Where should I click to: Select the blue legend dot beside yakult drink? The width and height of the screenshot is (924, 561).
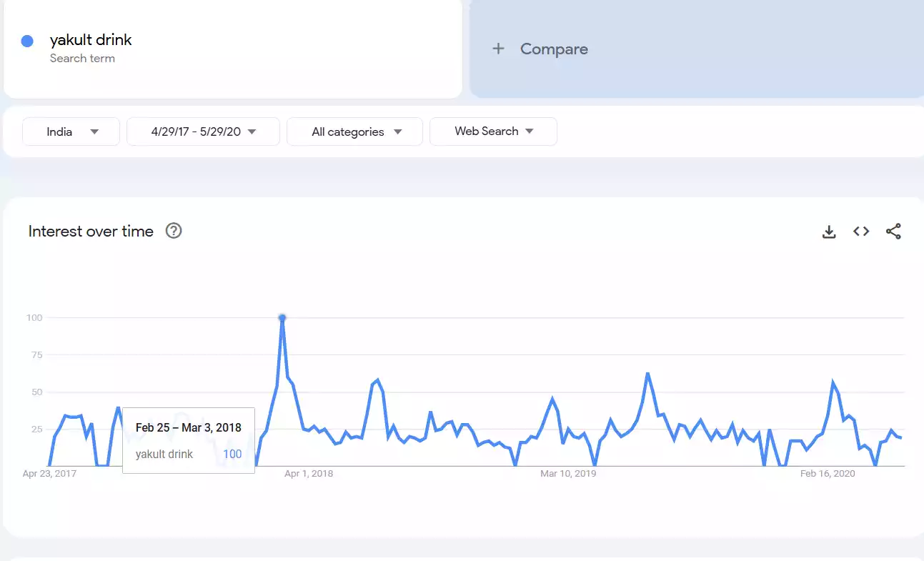click(27, 40)
